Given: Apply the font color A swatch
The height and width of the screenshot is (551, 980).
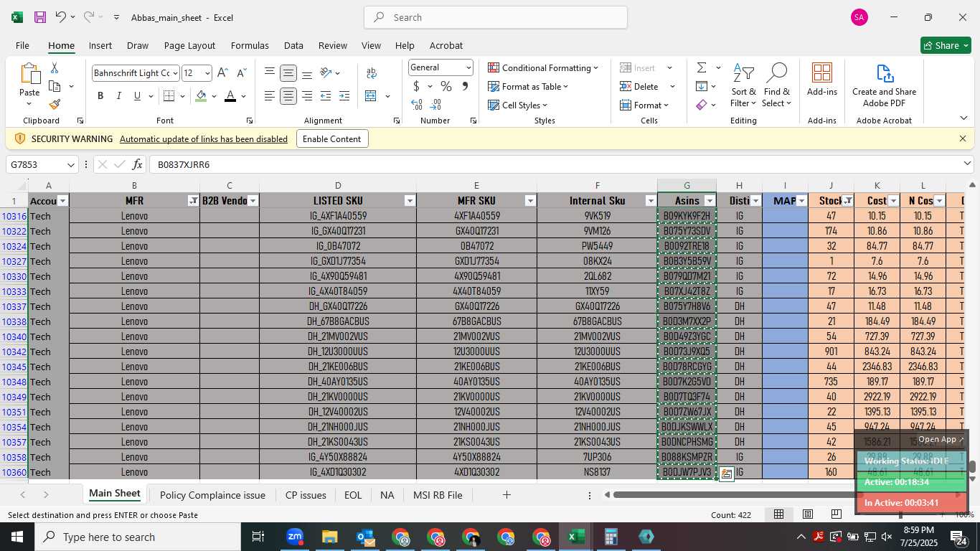Looking at the screenshot, I should [x=230, y=96].
